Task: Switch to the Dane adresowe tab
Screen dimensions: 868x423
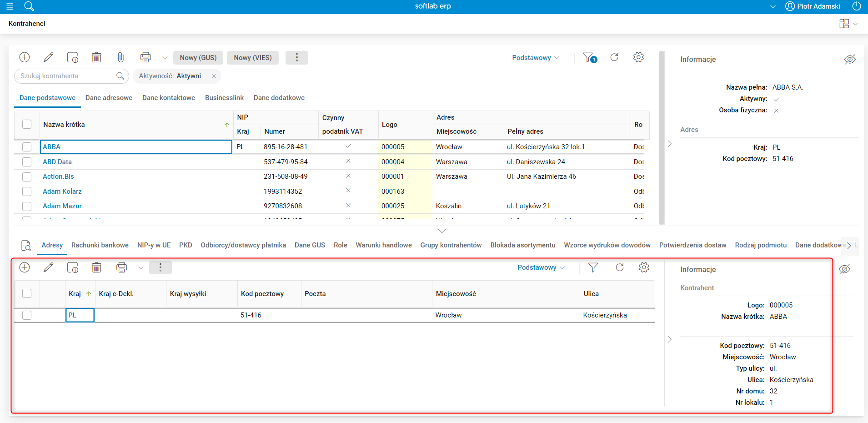Action: pyautogui.click(x=109, y=98)
